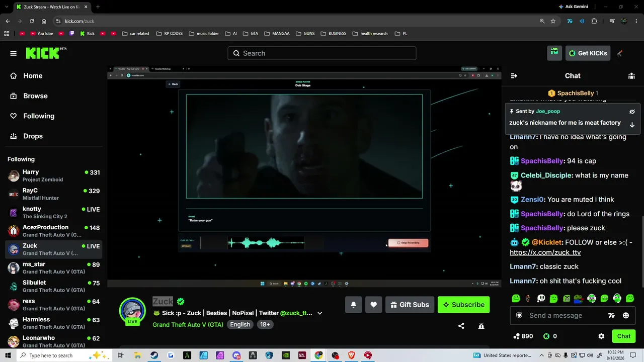Go back in browser
The image size is (644, 362).
pos(8,21)
